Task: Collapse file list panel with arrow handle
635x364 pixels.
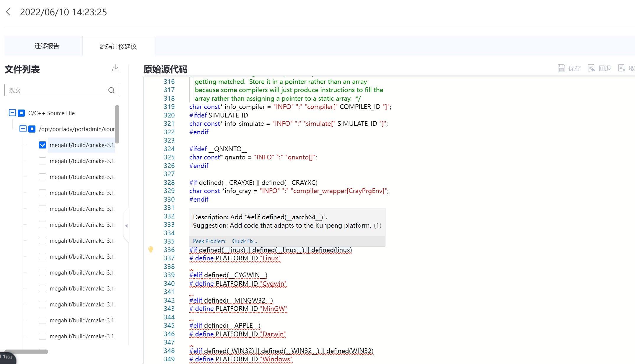Action: pyautogui.click(x=126, y=226)
